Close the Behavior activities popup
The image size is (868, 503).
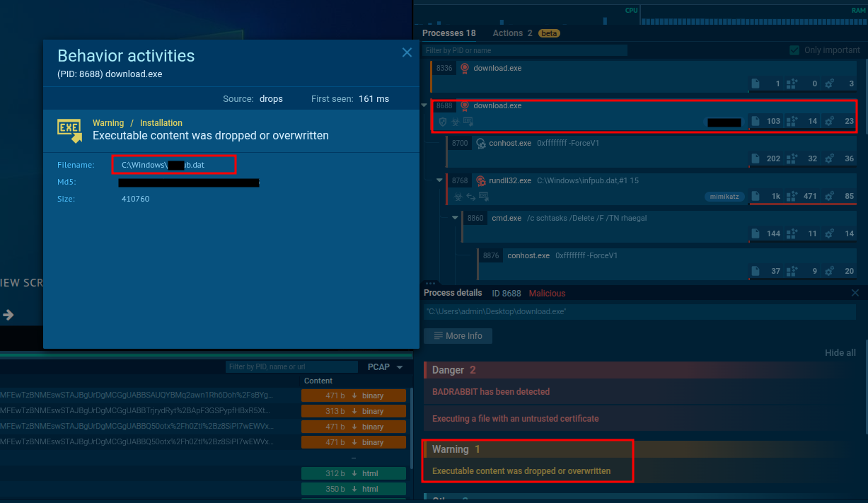(407, 52)
